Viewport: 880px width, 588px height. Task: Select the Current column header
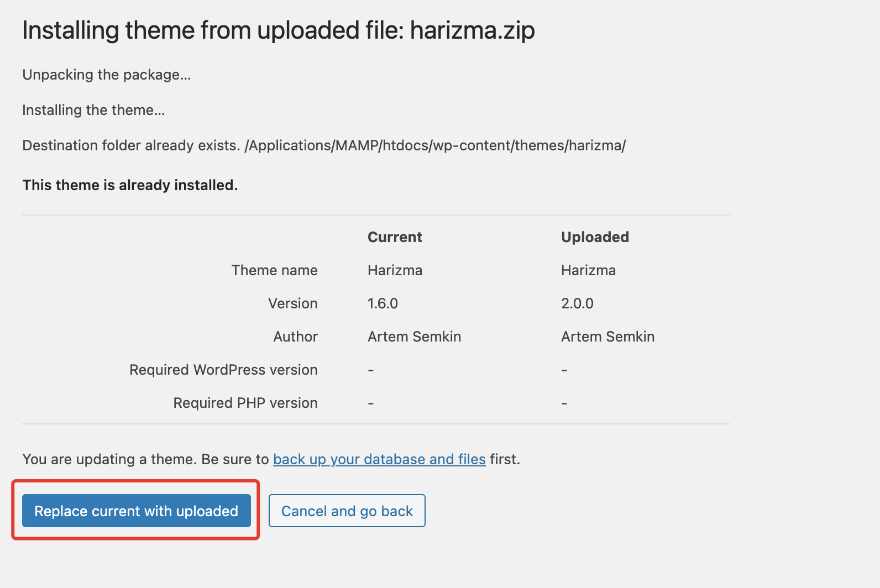click(x=395, y=237)
